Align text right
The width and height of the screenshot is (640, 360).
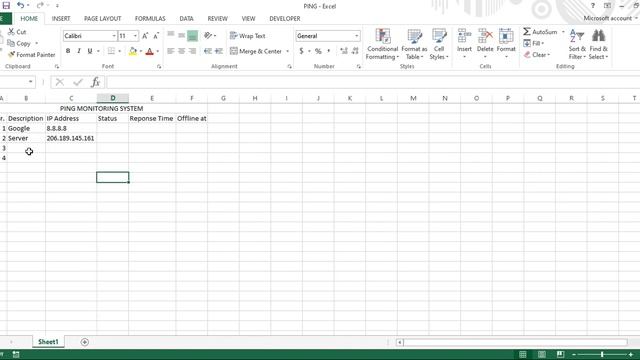(x=192, y=51)
